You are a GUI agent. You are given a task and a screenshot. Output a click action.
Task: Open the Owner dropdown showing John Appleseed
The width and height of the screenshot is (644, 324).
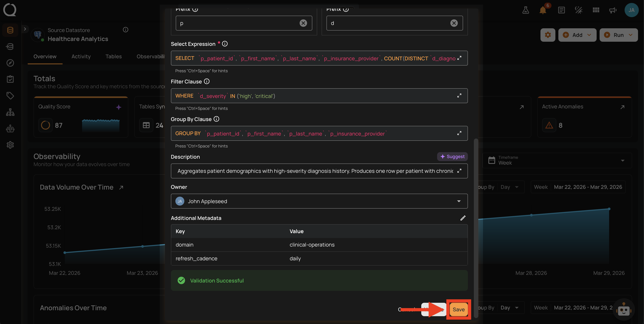319,201
